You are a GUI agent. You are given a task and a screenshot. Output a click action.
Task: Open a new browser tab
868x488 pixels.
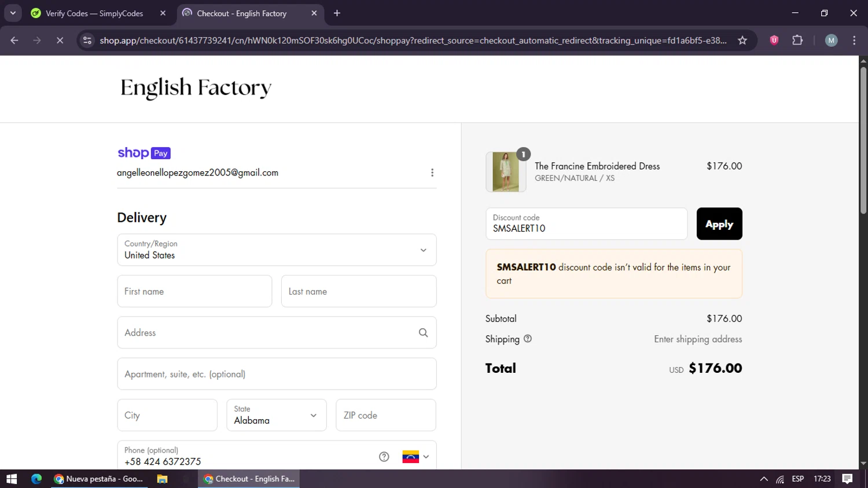tap(337, 13)
